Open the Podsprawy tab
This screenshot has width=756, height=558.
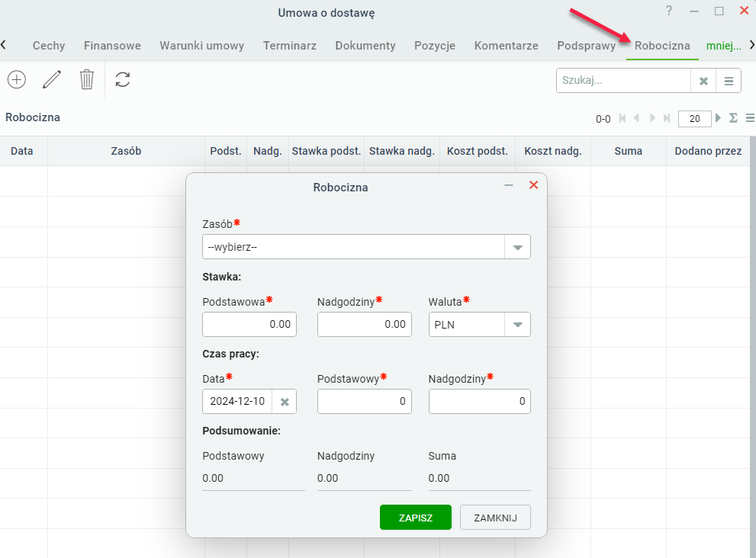(x=587, y=46)
